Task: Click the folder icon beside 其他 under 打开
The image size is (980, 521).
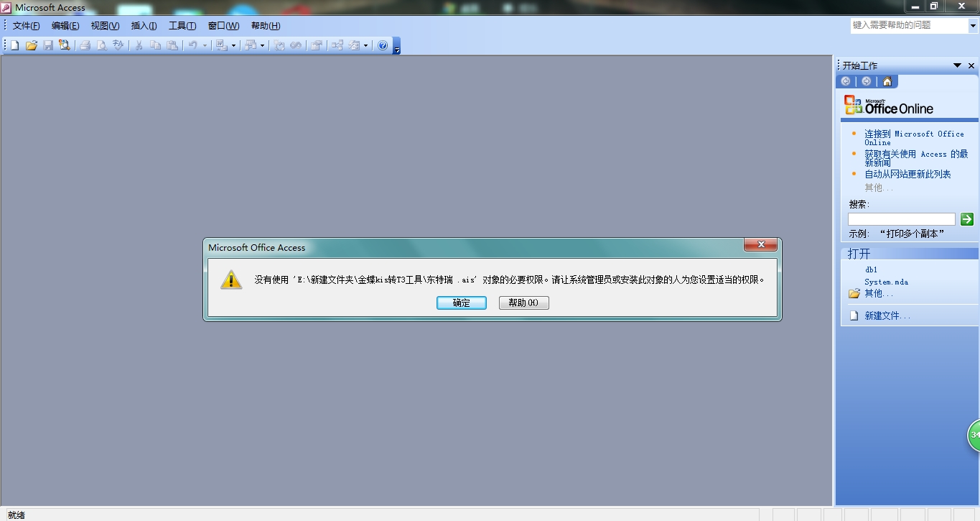Action: pyautogui.click(x=854, y=293)
